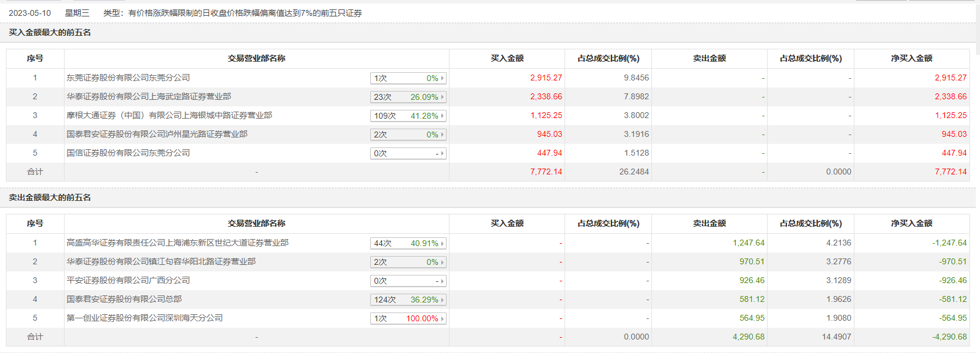Click ratio value 3.8002
This screenshot has height=353, width=980.
636,115
